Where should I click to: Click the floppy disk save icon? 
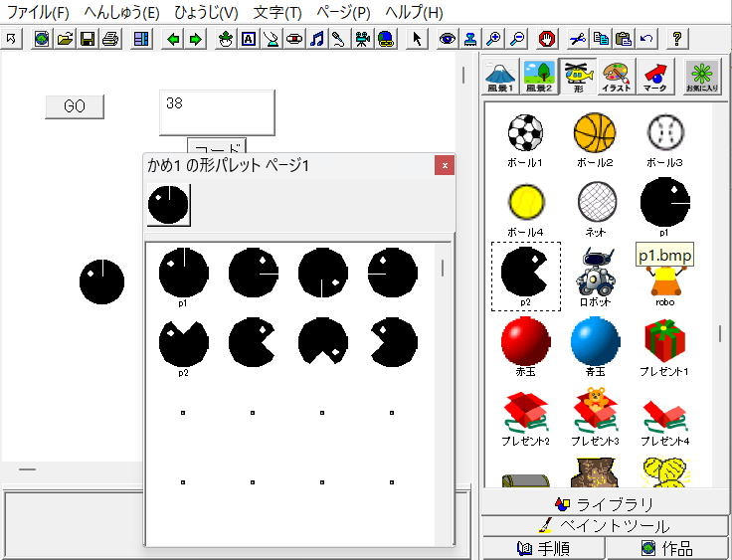click(88, 39)
